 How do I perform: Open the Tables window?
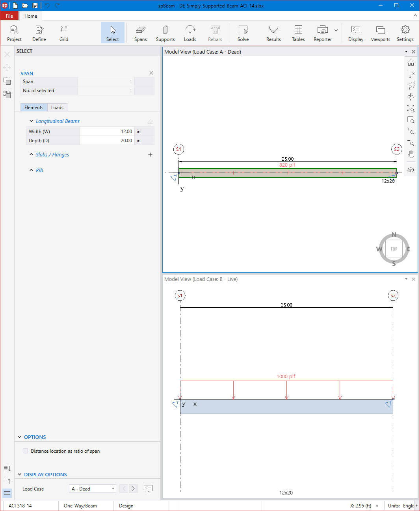298,33
